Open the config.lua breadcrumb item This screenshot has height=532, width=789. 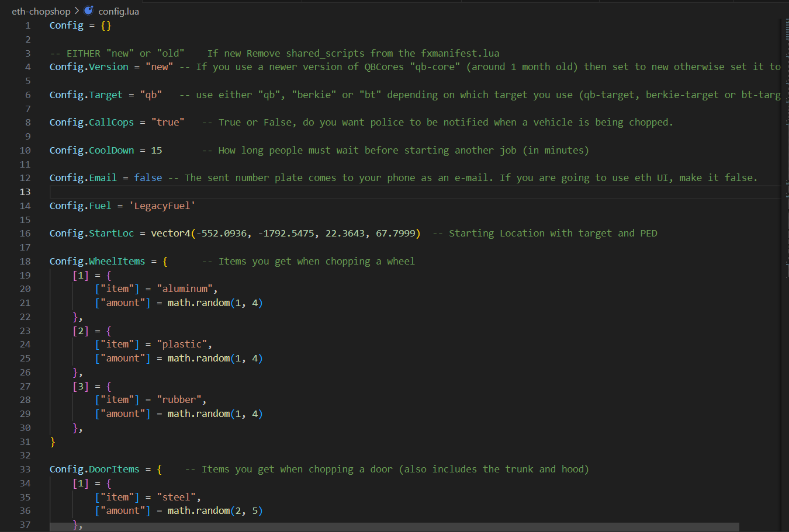click(x=119, y=11)
